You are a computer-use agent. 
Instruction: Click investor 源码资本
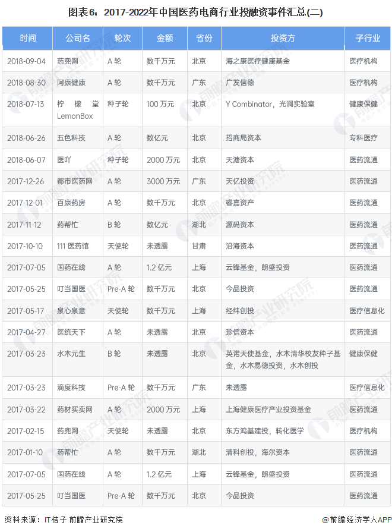click(x=240, y=225)
